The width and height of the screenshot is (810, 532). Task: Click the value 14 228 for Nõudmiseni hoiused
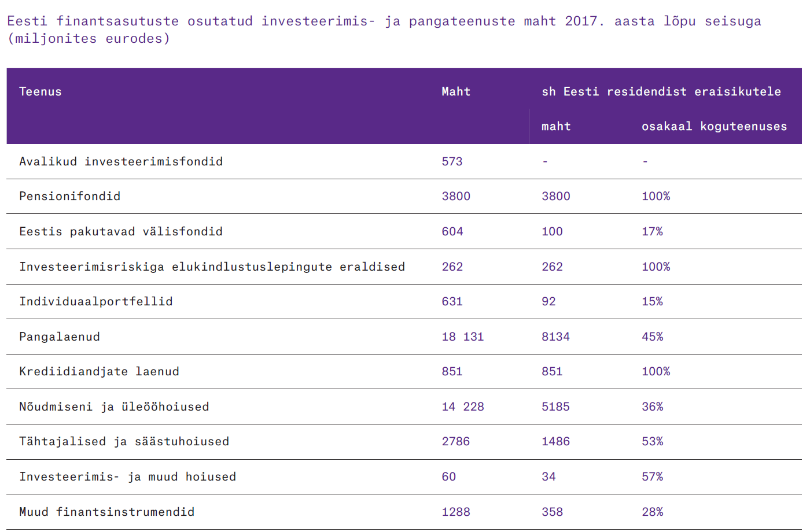click(462, 407)
